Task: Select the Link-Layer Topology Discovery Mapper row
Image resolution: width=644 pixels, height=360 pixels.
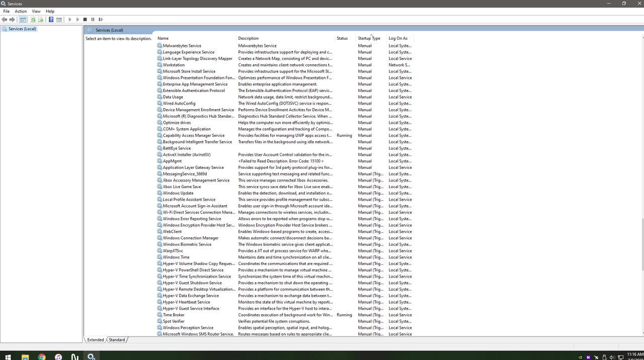Action: tap(285, 58)
